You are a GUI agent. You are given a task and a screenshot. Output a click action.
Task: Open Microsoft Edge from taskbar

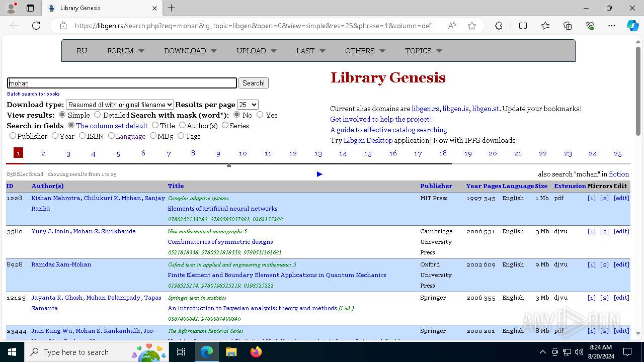[207, 352]
